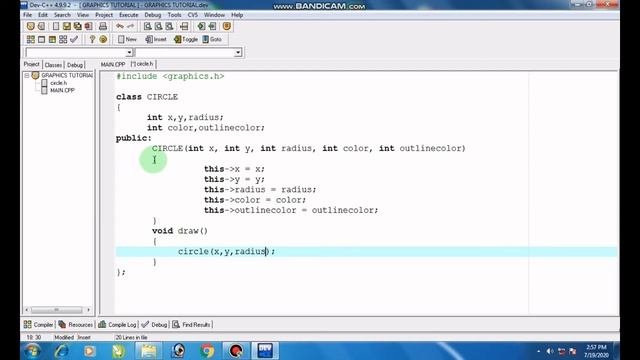640x360 pixels.
Task: Click the Rebuild All icon
Action: pyautogui.click(x=63, y=39)
